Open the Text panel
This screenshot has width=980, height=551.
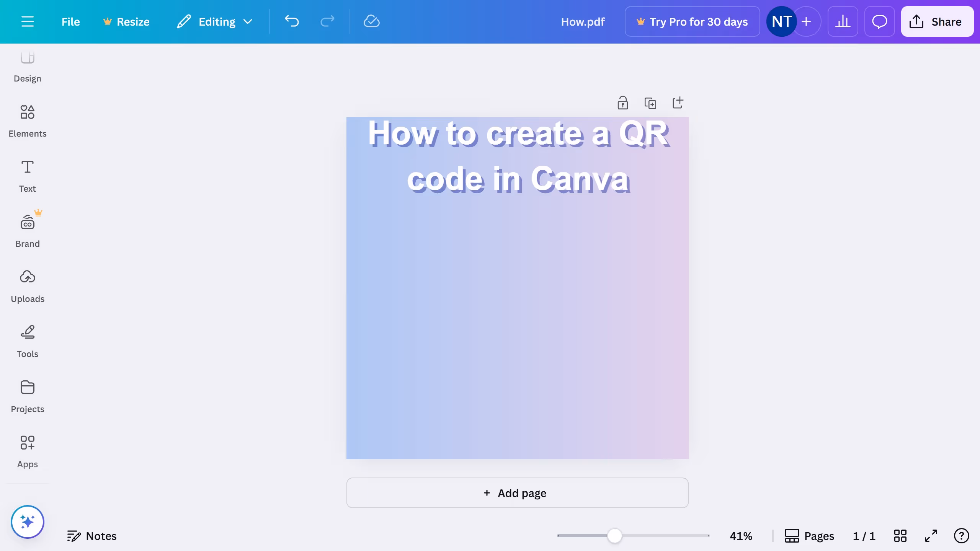point(27,176)
